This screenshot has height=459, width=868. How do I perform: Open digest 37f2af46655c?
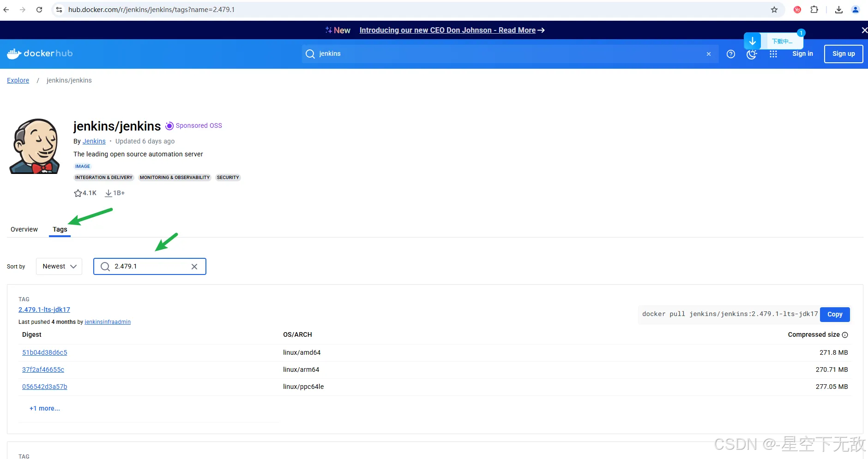(x=43, y=370)
